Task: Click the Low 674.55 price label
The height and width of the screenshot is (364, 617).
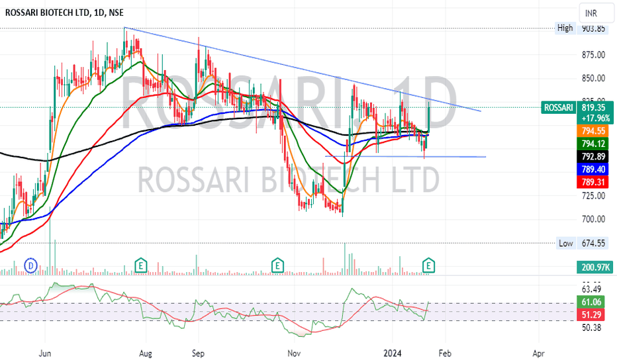Action: [582, 243]
